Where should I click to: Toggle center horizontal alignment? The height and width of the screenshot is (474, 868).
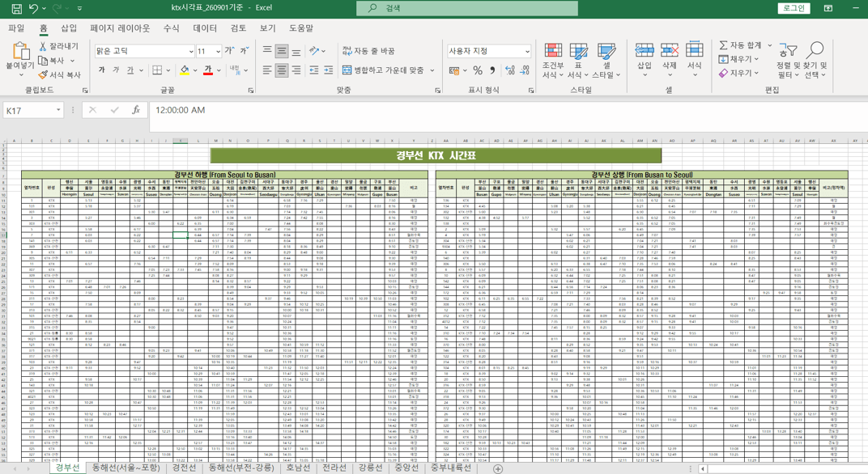click(282, 70)
